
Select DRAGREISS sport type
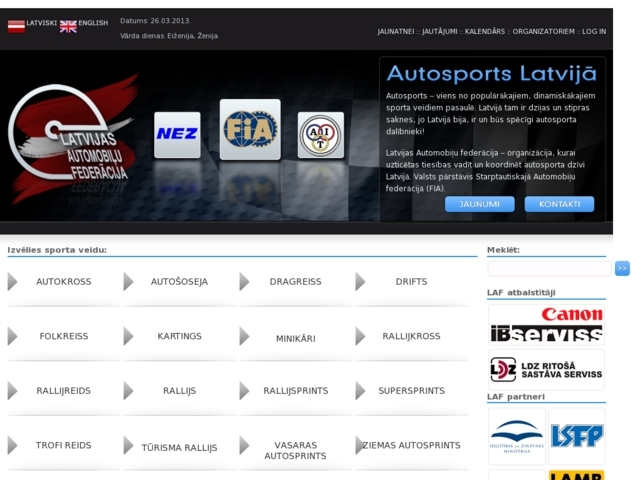tap(296, 282)
